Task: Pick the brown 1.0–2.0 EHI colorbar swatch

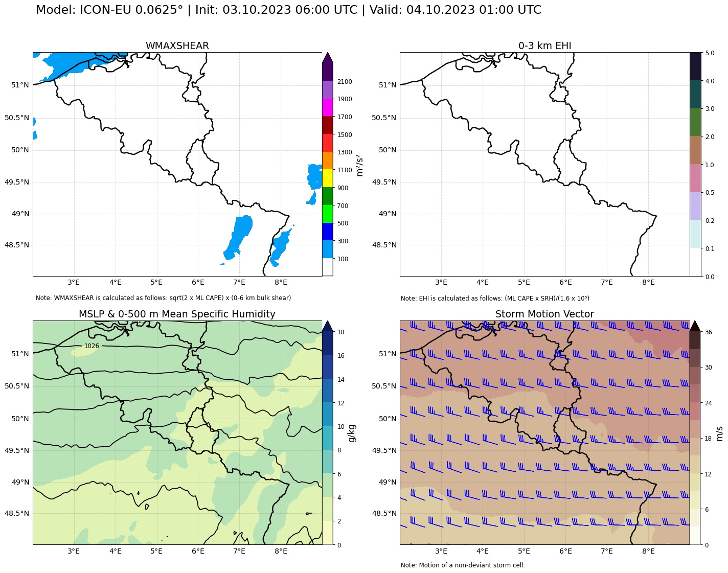Action: click(695, 150)
